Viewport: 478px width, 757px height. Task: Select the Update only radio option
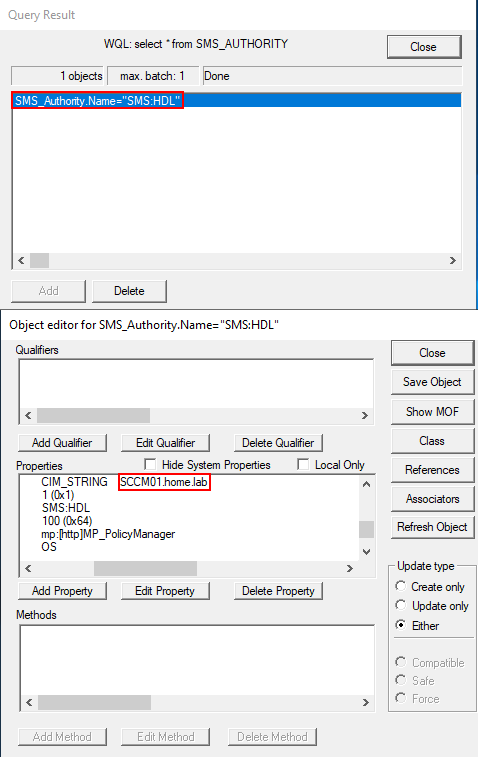(x=400, y=605)
